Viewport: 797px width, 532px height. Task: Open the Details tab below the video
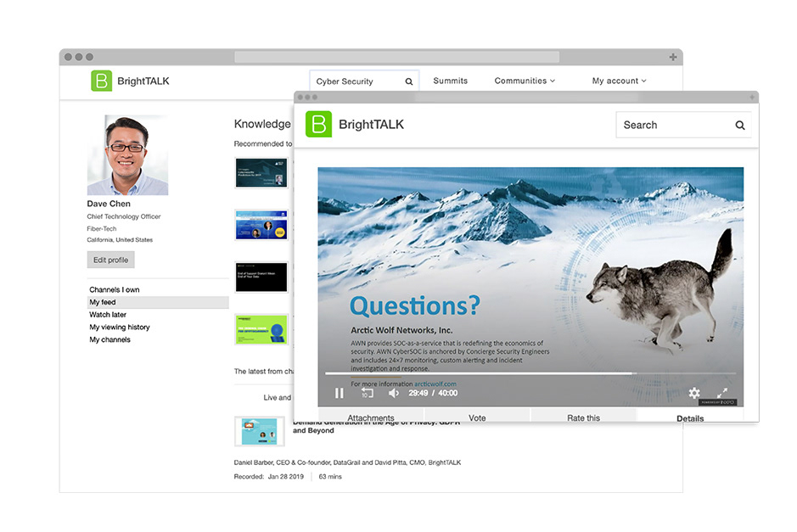[690, 417]
